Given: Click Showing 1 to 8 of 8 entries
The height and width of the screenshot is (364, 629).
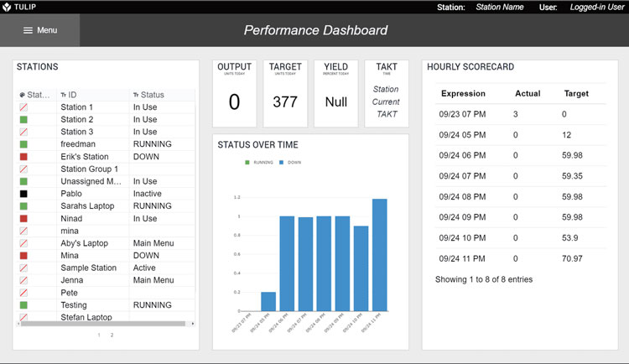Looking at the screenshot, I should click(484, 279).
